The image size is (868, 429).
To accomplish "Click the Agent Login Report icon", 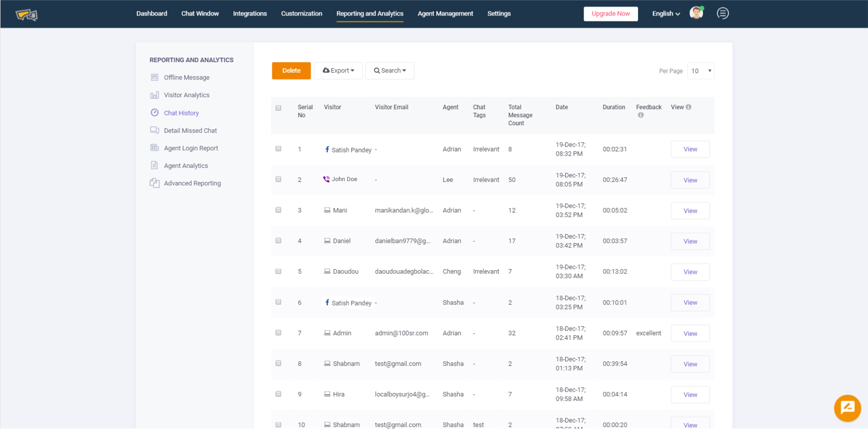I will click(x=155, y=148).
